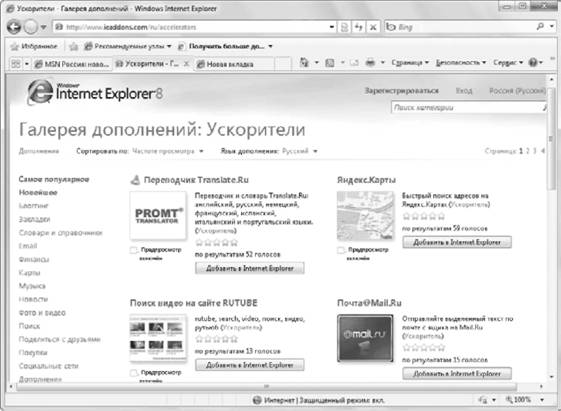The image size is (561, 411).
Task: Go to results page 2
Action: tap(528, 151)
